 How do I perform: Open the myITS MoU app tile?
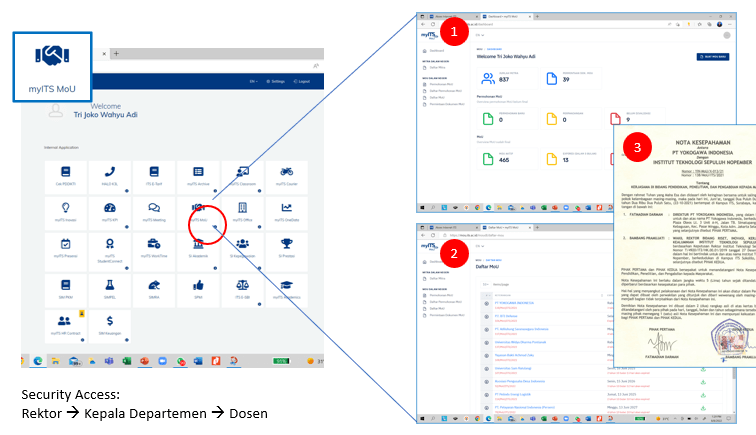198,211
